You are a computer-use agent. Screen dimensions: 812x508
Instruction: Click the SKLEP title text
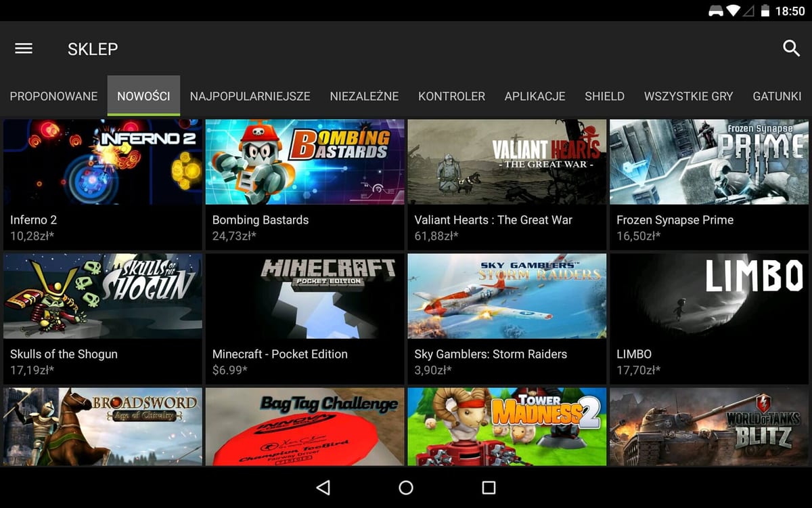93,49
